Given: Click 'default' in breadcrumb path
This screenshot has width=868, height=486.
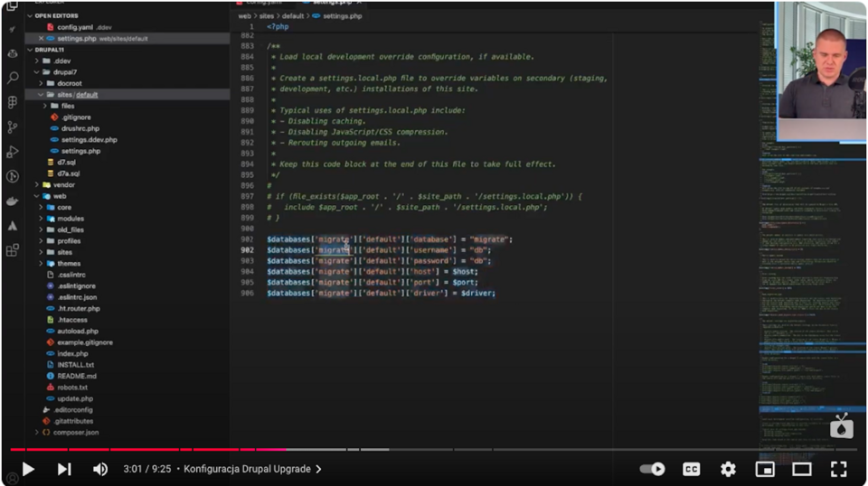Looking at the screenshot, I should coord(293,16).
